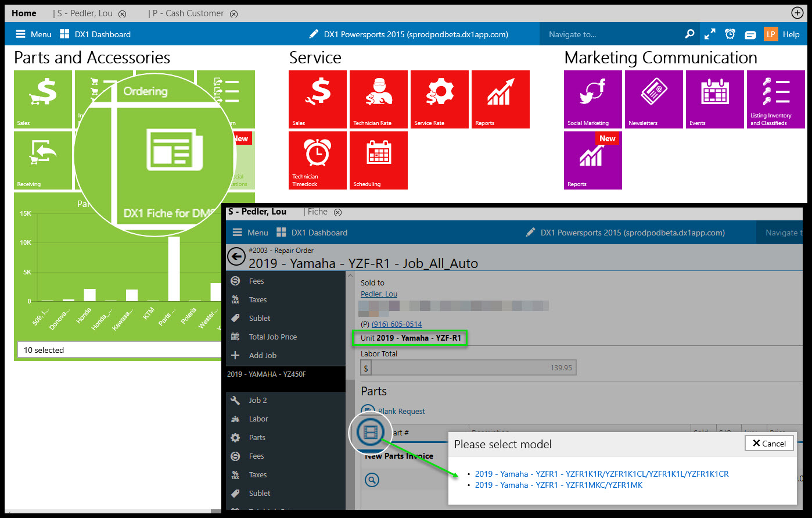The image size is (812, 518).
Task: Toggle the fullscreen arrows icon
Action: coord(710,34)
